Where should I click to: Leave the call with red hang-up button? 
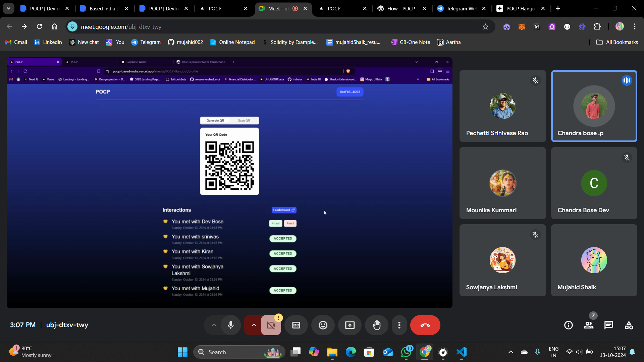[425, 325]
